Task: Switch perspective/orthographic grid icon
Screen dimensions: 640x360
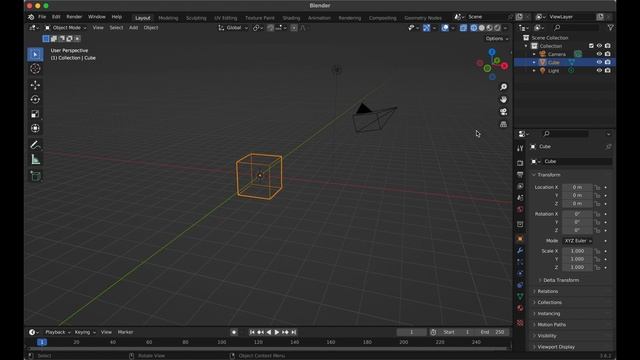Action: coord(504,124)
